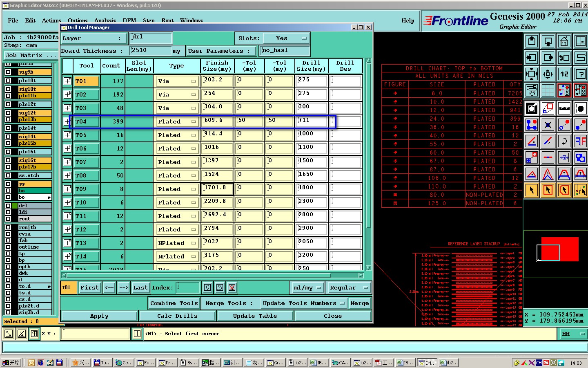Click the drill table vertical scrollbar
Image resolution: width=588 pixels, height=368 pixels.
(368, 164)
